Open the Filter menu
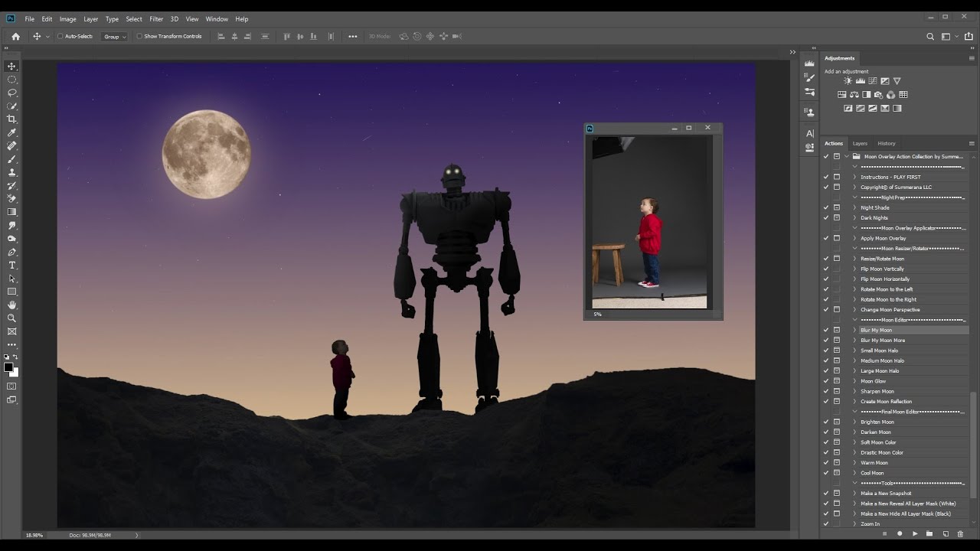This screenshot has width=980, height=551. (x=156, y=19)
